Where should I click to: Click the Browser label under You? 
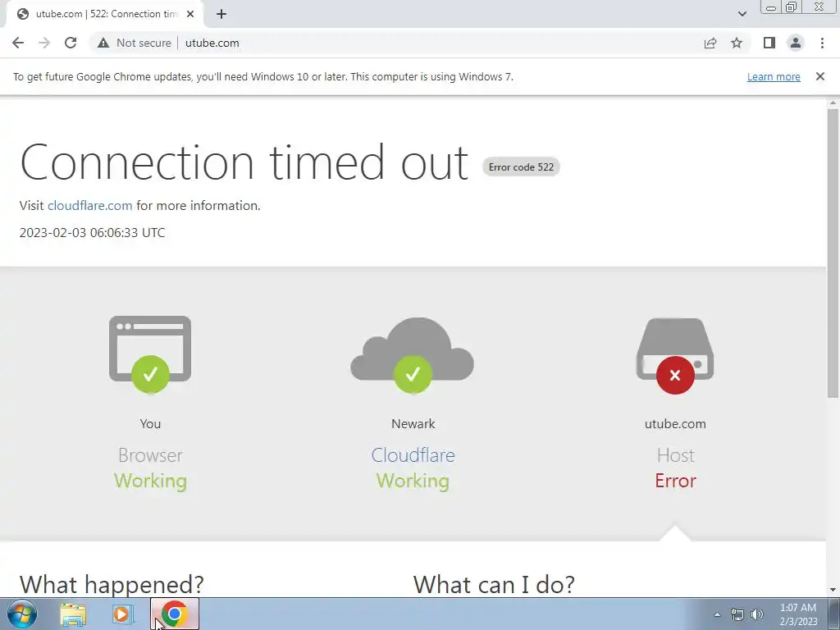tap(151, 455)
